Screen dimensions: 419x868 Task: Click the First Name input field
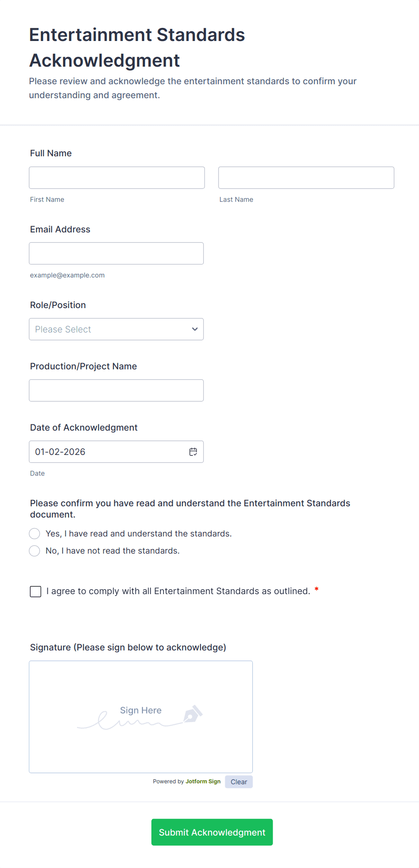click(117, 178)
